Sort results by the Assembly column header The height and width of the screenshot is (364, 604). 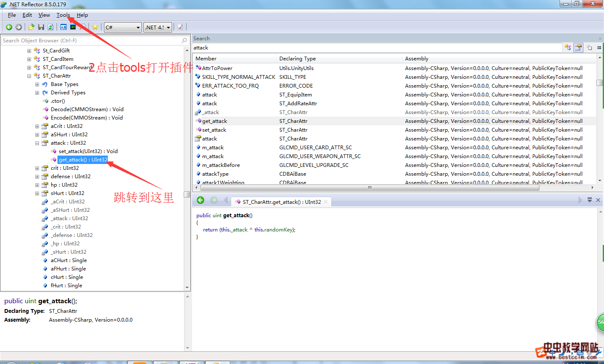(499, 59)
